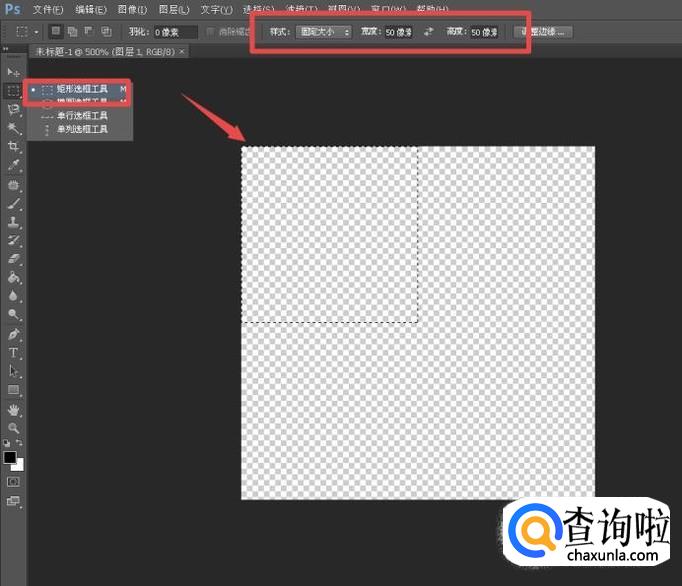Image resolution: width=682 pixels, height=586 pixels.
Task: Expand the collapsed toolbox panel arrows
Action: pos(6,49)
